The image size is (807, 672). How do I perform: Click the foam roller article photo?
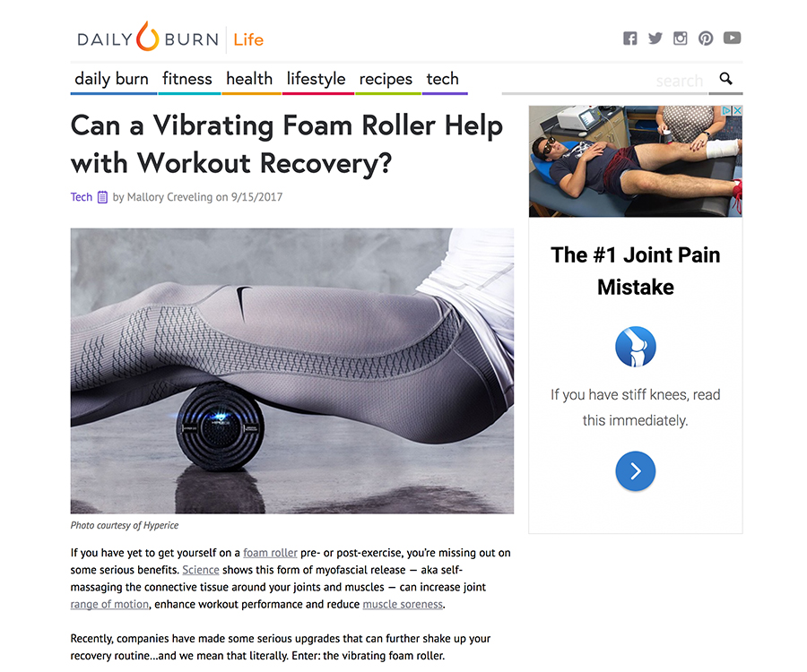point(292,371)
